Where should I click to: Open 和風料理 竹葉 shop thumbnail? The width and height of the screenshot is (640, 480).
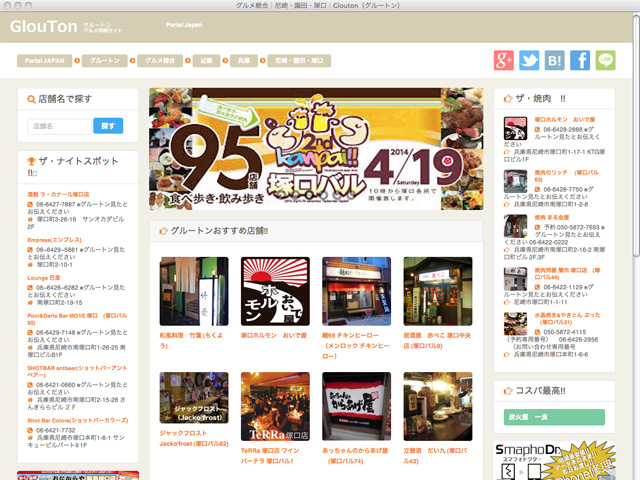194,291
